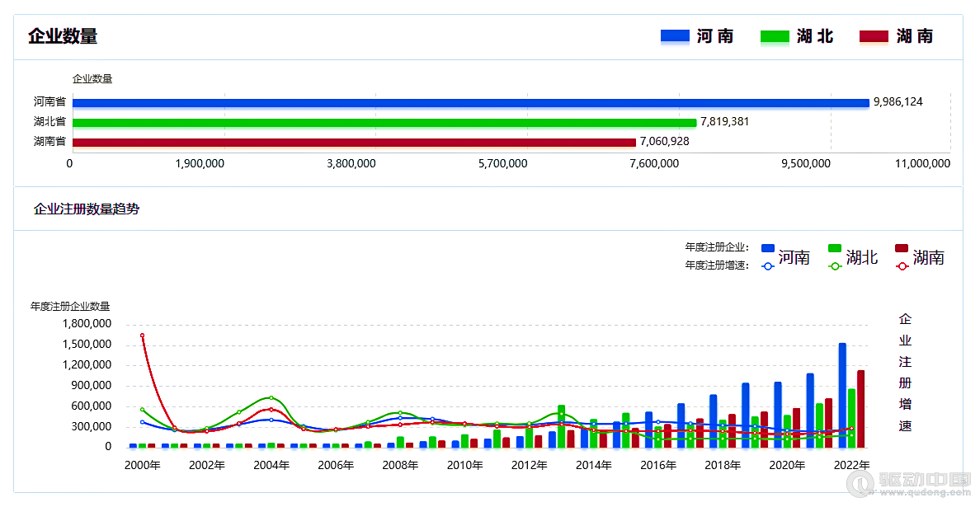Image resolution: width=980 pixels, height=507 pixels.
Task: Click the red 湖南 annual registration bar icon
Action: point(902,248)
